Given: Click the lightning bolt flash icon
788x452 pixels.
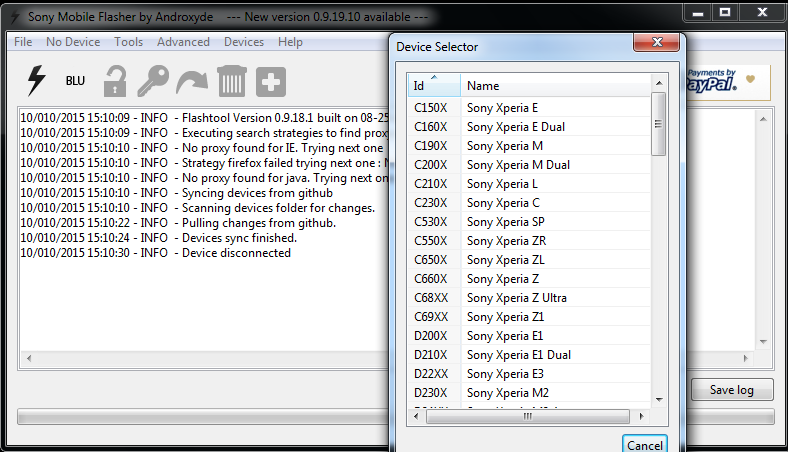Looking at the screenshot, I should [x=36, y=80].
